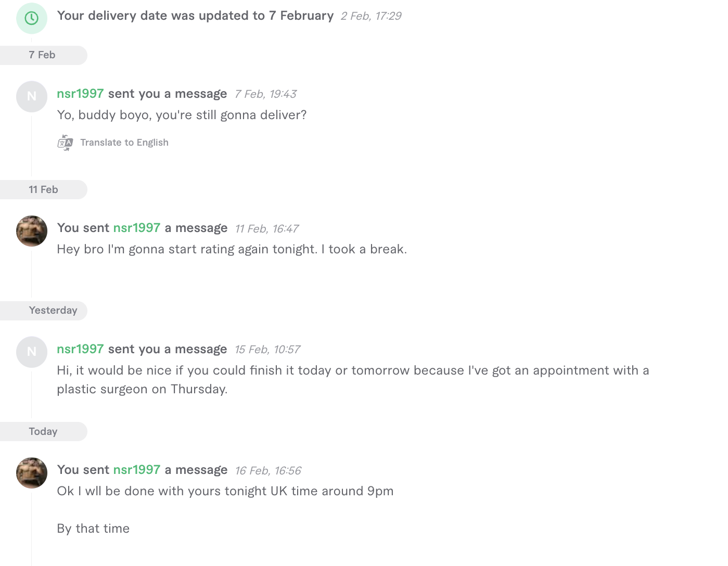The height and width of the screenshot is (566, 728).
Task: Open nsr1997's N avatar on the 15 Feb message
Action: pos(32,352)
